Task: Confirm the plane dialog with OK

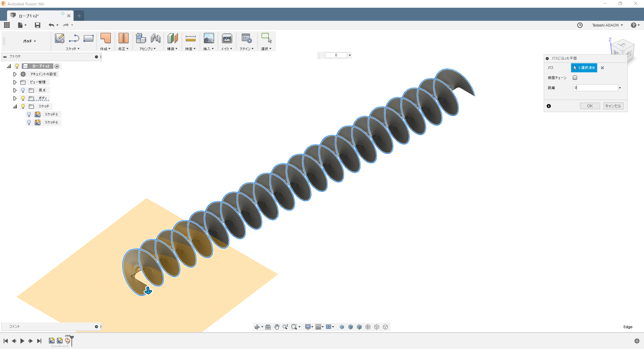Action: coord(590,106)
